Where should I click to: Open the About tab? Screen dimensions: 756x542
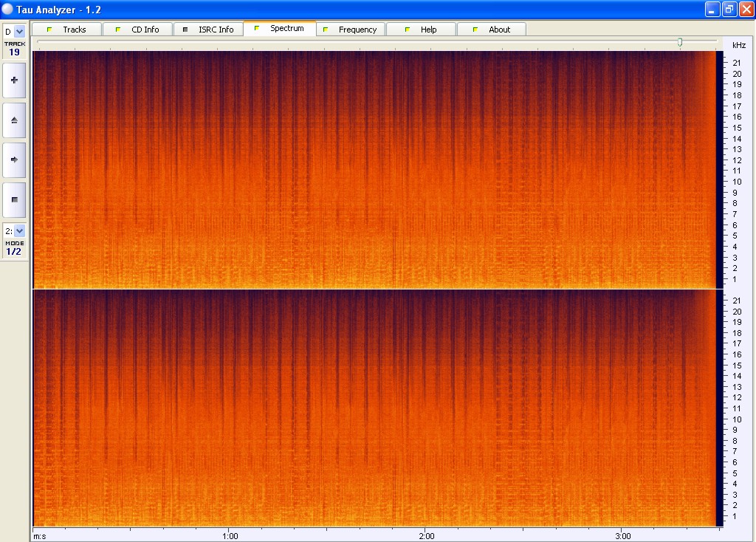[x=499, y=30]
